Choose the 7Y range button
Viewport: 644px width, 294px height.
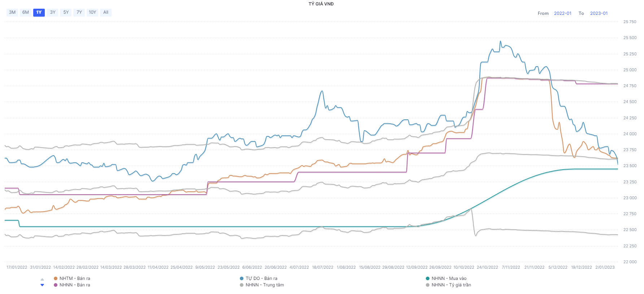click(x=79, y=12)
